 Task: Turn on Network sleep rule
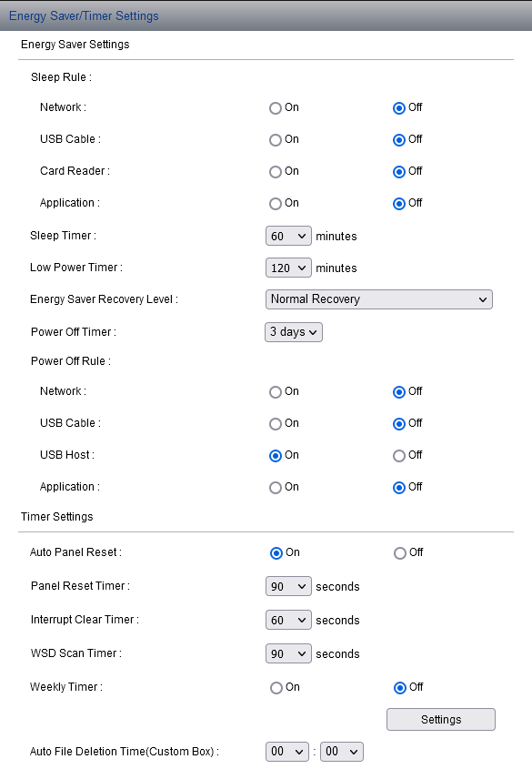coord(274,107)
